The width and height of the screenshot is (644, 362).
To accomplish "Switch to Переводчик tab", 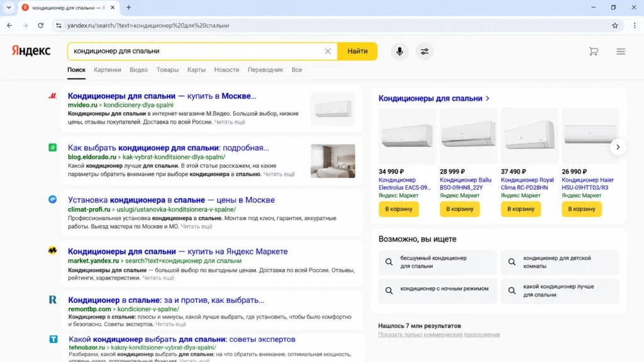I will [x=265, y=70].
